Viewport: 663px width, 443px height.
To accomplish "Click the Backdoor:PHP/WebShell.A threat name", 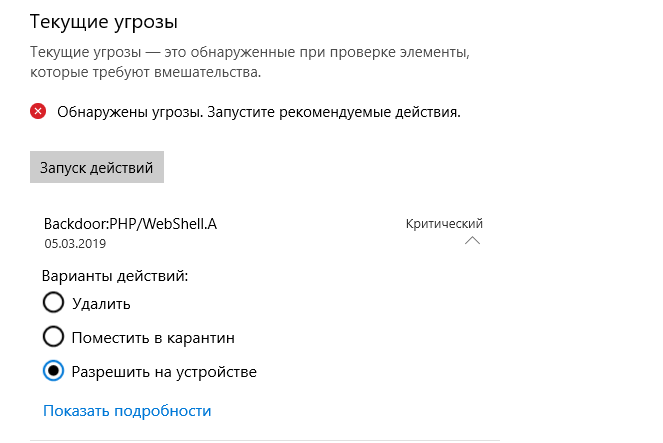I will (x=130, y=224).
